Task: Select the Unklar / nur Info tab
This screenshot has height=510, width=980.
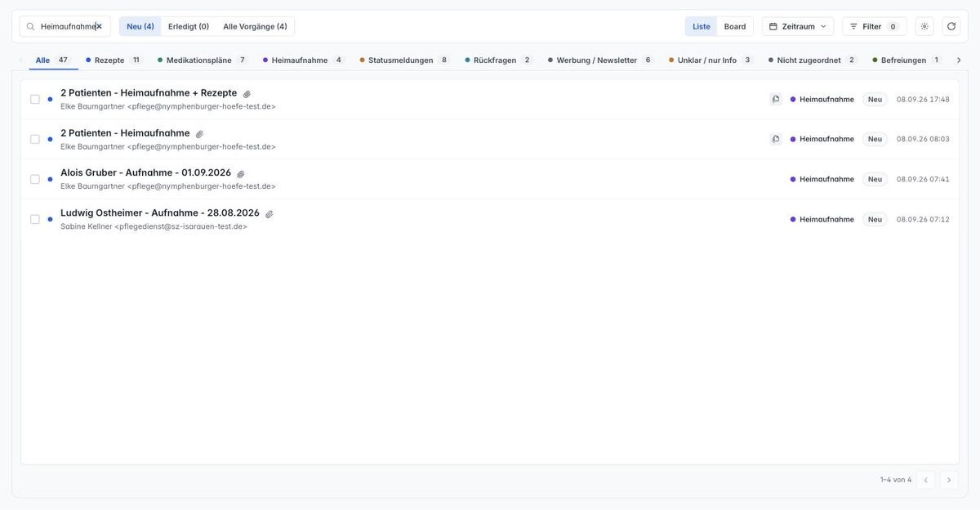Action: tap(710, 60)
